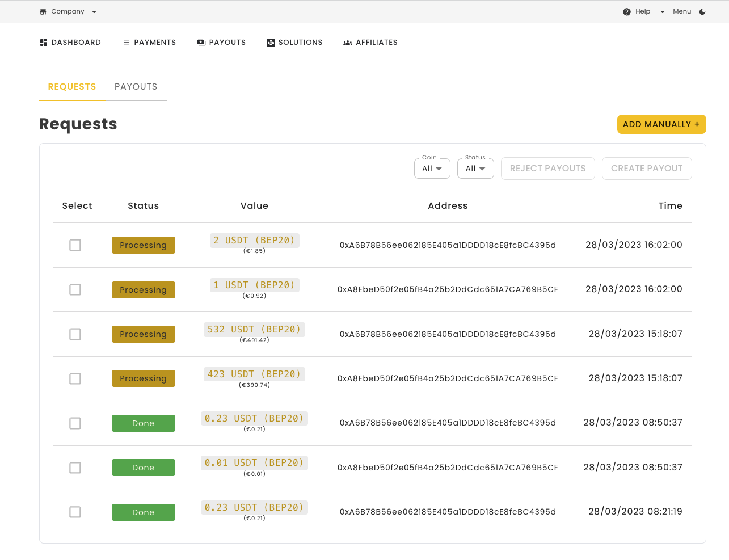Click the Help link
The image size is (729, 560).
(x=643, y=12)
